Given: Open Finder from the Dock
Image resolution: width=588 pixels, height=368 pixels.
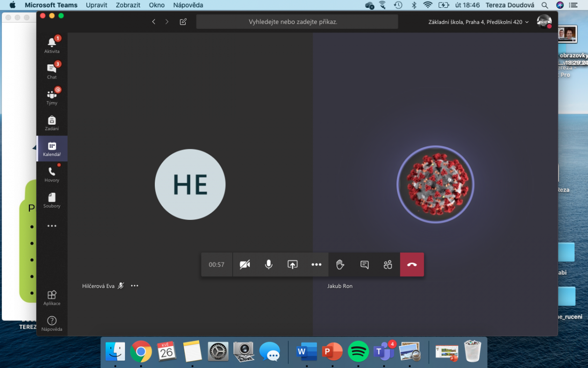Looking at the screenshot, I should [x=116, y=351].
